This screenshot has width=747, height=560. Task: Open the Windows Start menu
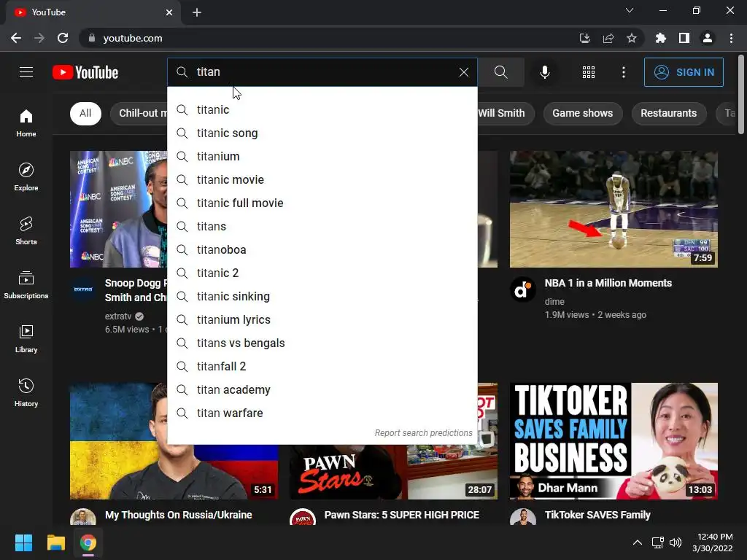point(23,542)
